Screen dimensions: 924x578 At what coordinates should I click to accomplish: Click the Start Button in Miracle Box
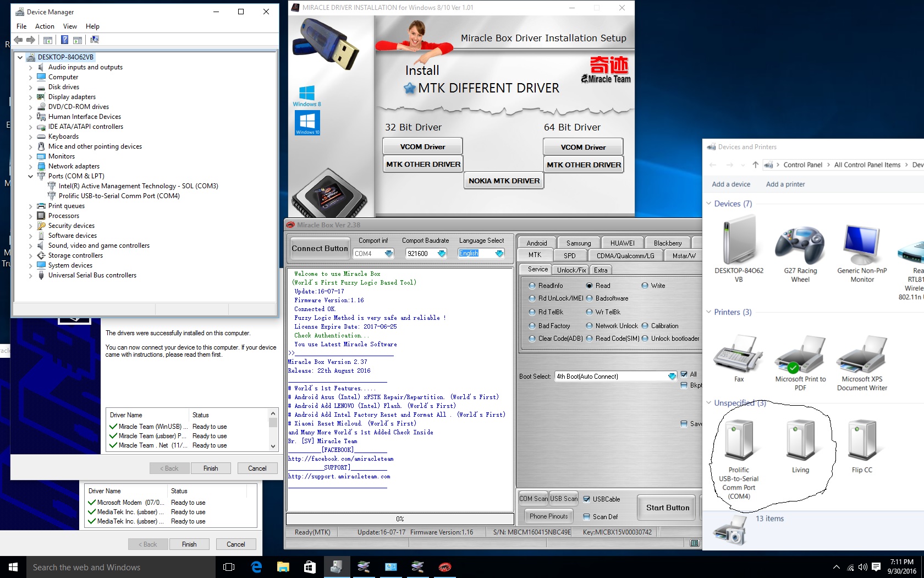pyautogui.click(x=667, y=508)
